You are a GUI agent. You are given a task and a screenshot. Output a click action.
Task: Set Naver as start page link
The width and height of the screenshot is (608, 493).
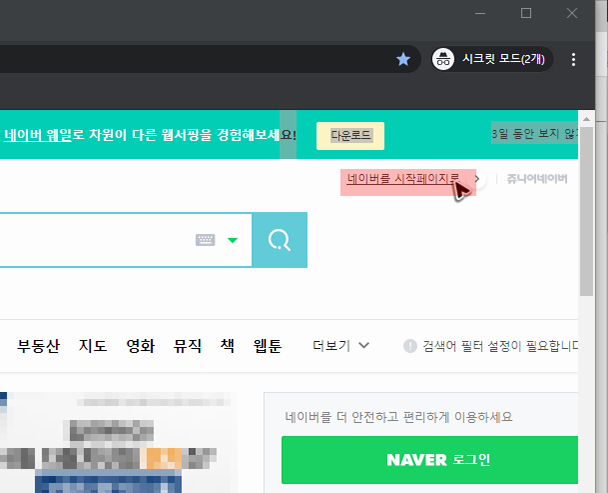(403, 179)
